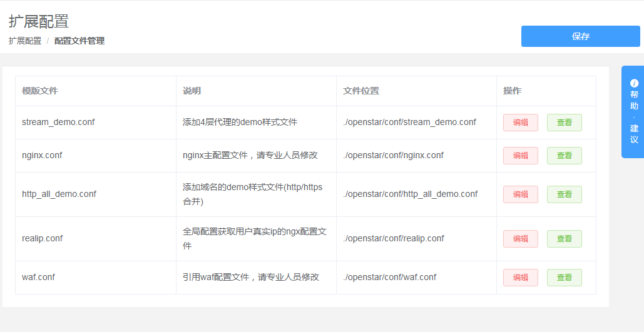
Task: Edit the nginx.conf file
Action: click(x=520, y=156)
